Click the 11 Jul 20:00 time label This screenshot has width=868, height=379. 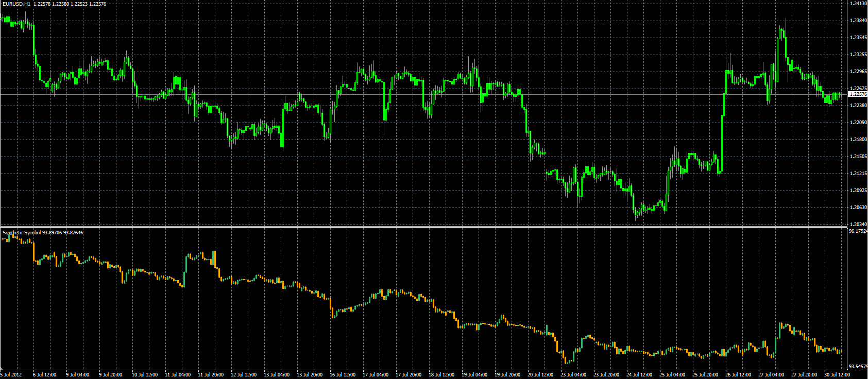coord(211,375)
